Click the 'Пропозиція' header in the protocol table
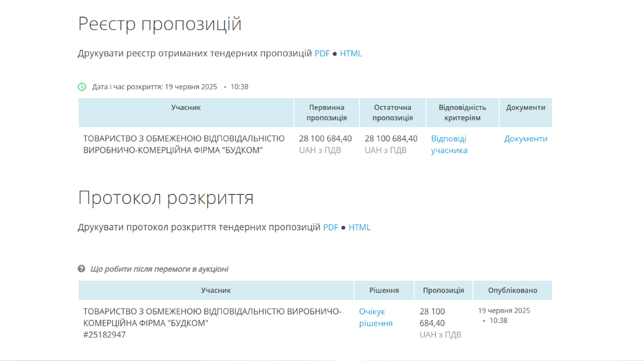This screenshot has height=361, width=644. (x=443, y=290)
